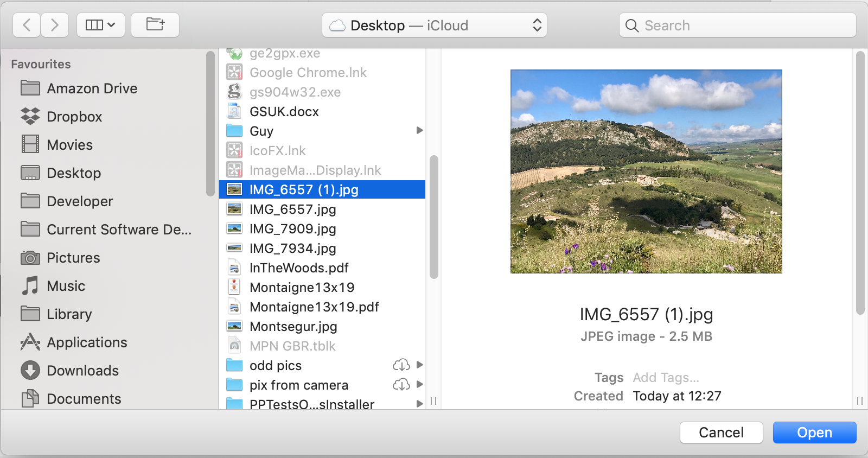Viewport: 868px width, 458px height.
Task: Expand the odd pics folder arrow
Action: point(419,365)
